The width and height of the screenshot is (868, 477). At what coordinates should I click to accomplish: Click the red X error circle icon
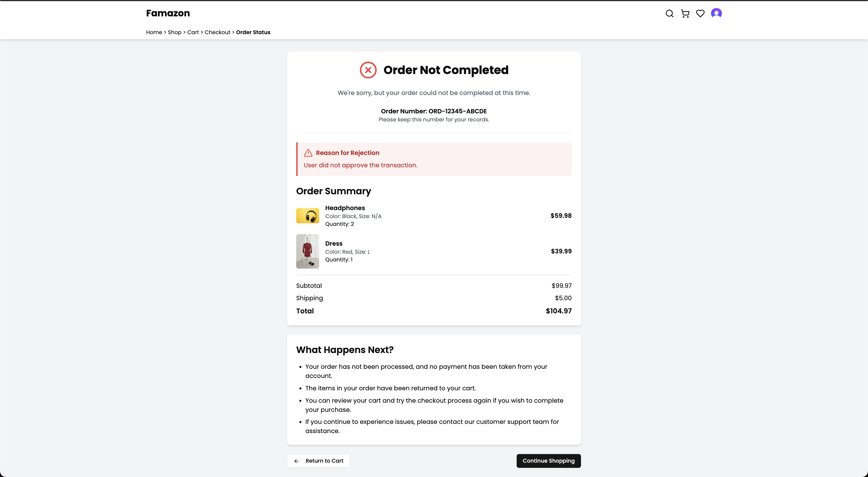click(368, 70)
